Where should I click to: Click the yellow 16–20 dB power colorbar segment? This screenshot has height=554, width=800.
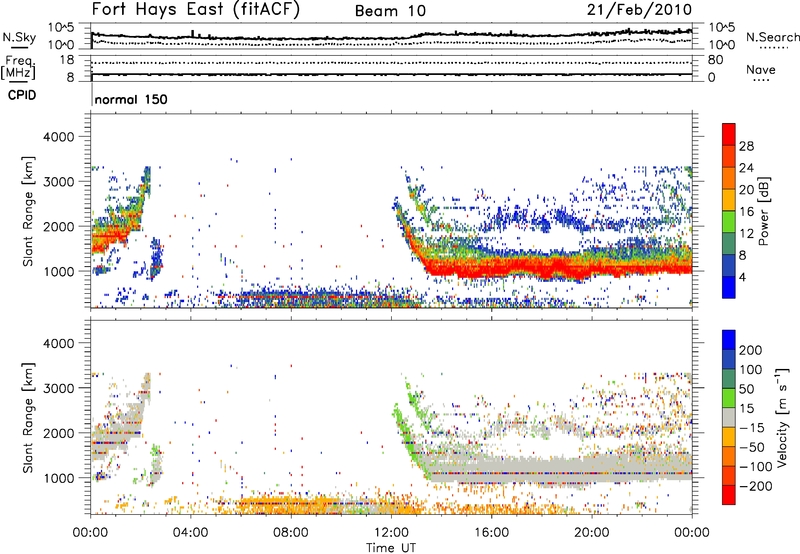[x=729, y=200]
